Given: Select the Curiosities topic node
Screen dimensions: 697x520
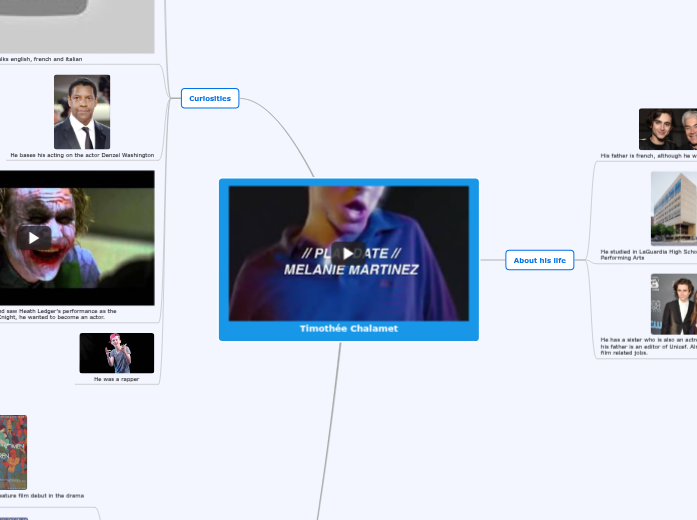Looking at the screenshot, I should [x=210, y=98].
